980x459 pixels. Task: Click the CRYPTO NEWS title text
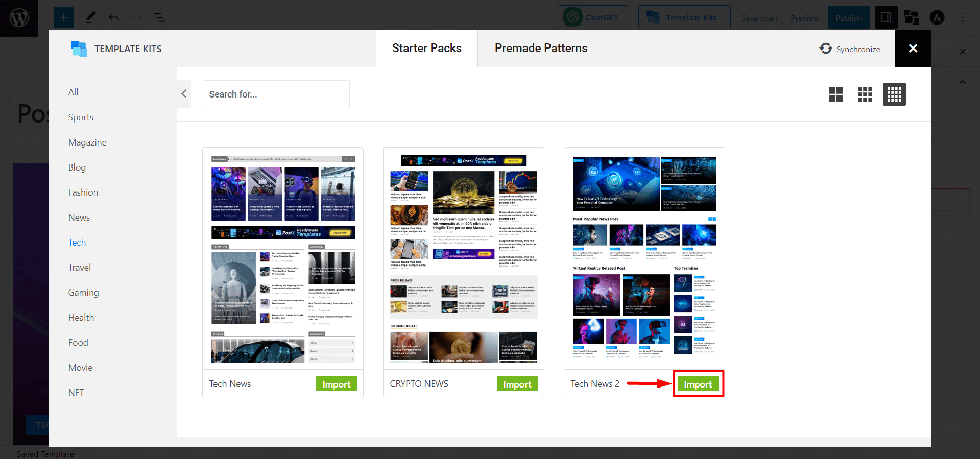[419, 384]
